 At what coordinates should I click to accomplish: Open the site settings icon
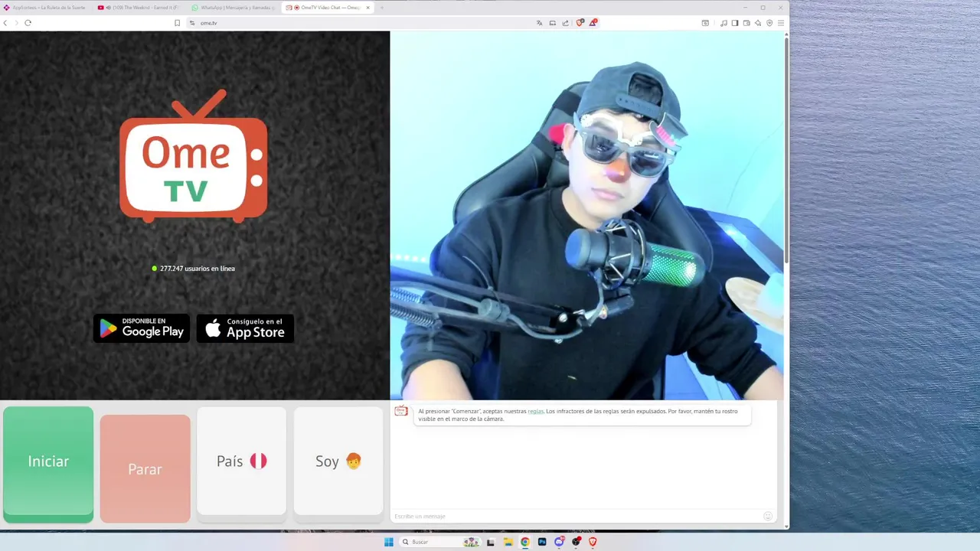[192, 23]
